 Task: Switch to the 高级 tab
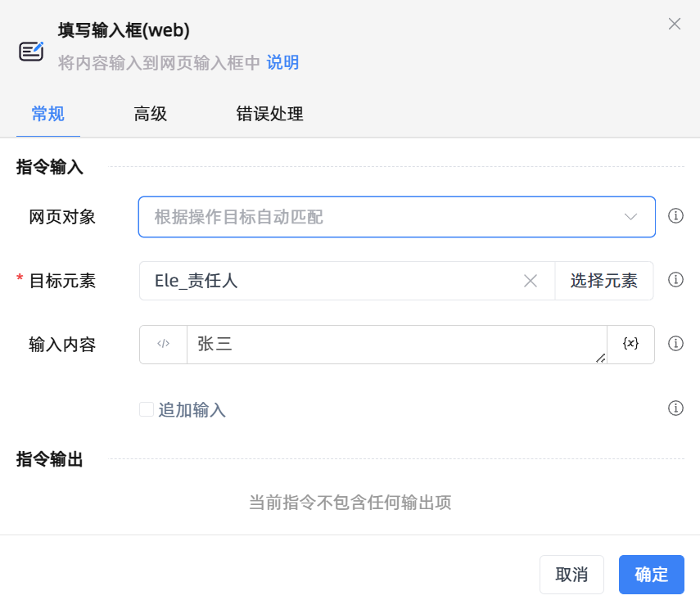pos(150,115)
